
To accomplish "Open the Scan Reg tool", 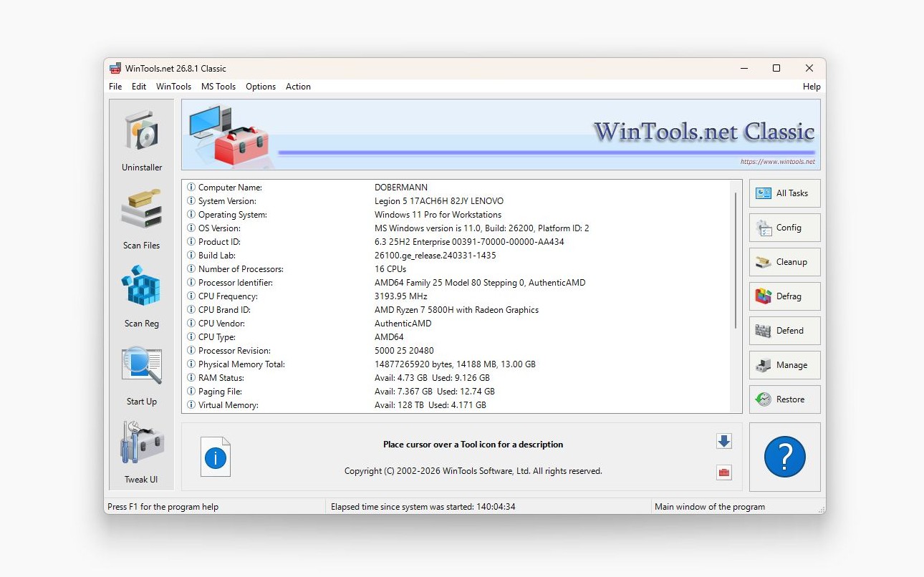I will click(142, 296).
